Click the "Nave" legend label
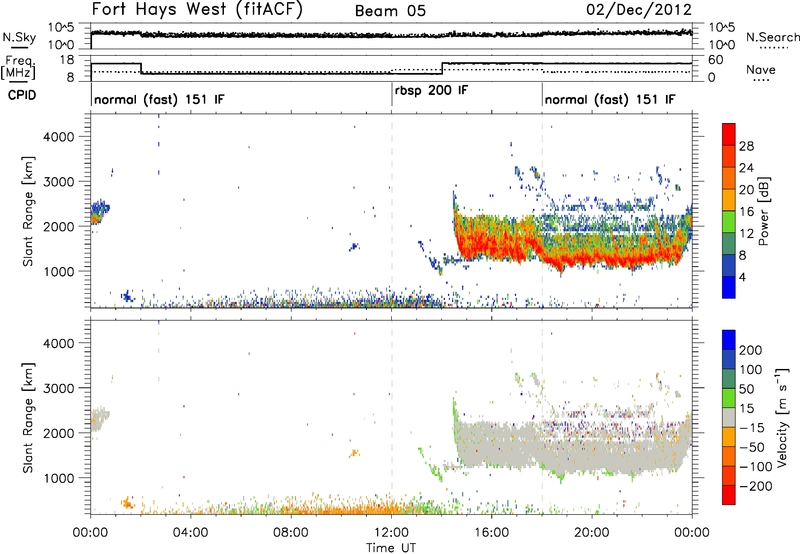The image size is (800, 554). click(761, 69)
